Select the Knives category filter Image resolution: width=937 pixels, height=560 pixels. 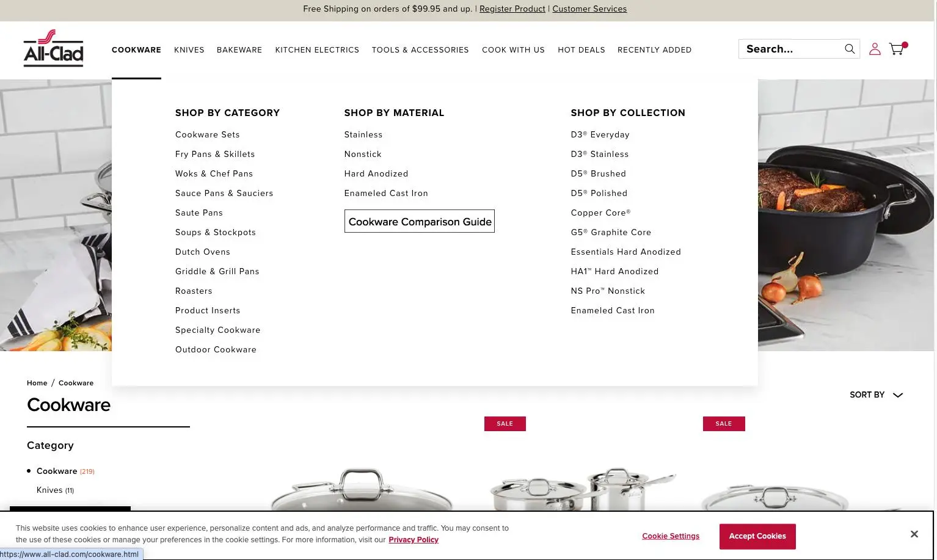pyautogui.click(x=49, y=490)
